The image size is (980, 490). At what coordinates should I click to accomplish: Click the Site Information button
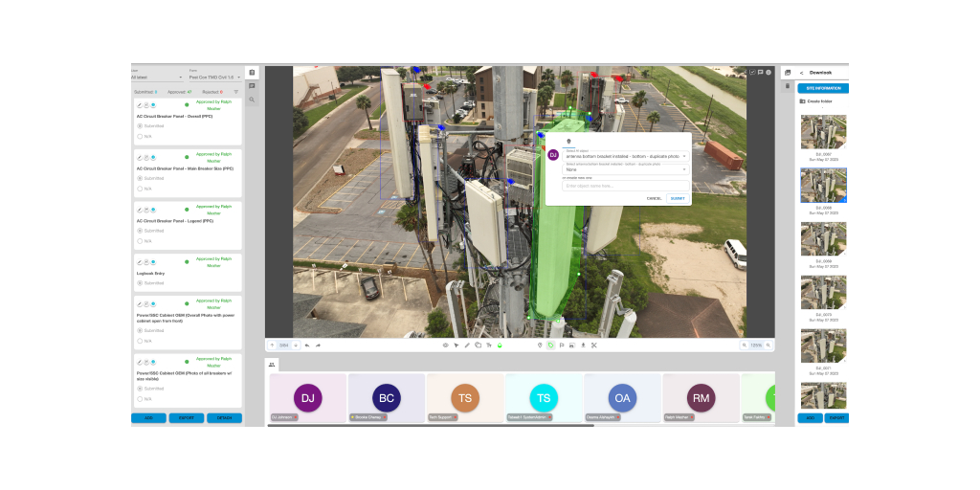point(823,88)
